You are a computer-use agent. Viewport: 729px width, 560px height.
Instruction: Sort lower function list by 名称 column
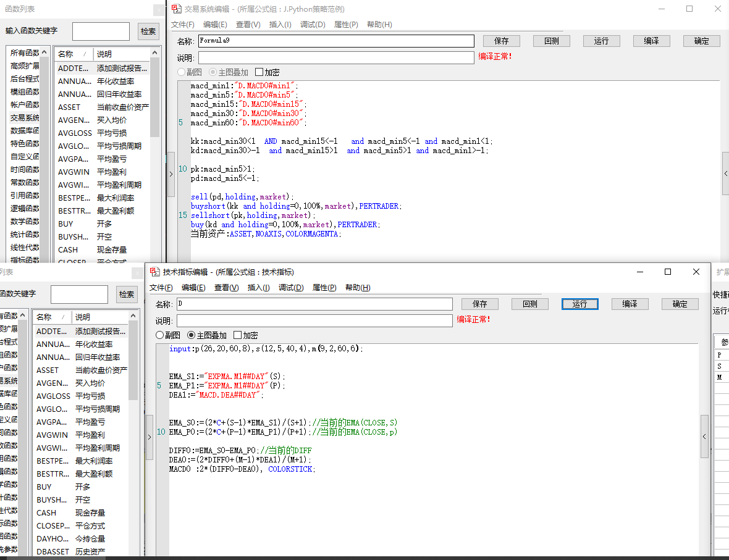[52, 317]
